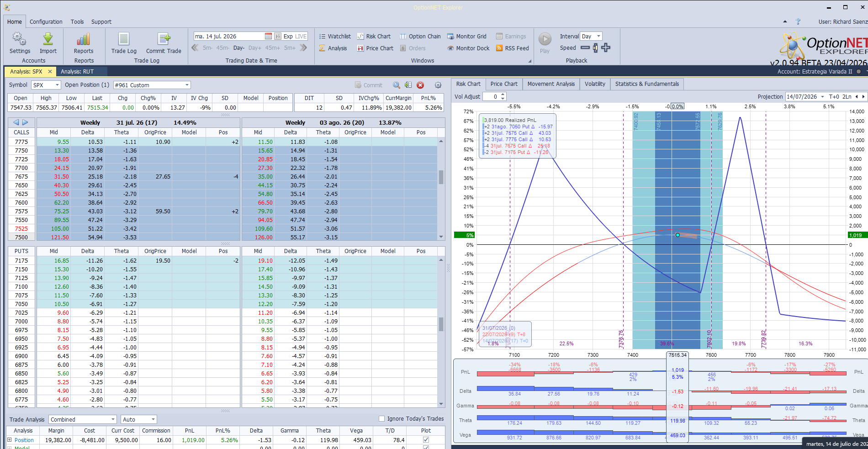
Task: Toggle the Exp expiration mode button
Action: pos(288,37)
